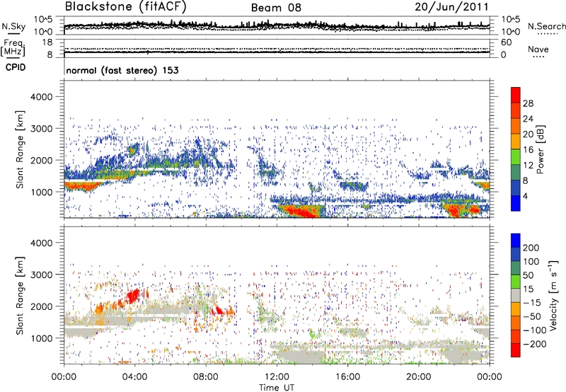Click the blue top segment of Velocity colorbar

[x=516, y=241]
